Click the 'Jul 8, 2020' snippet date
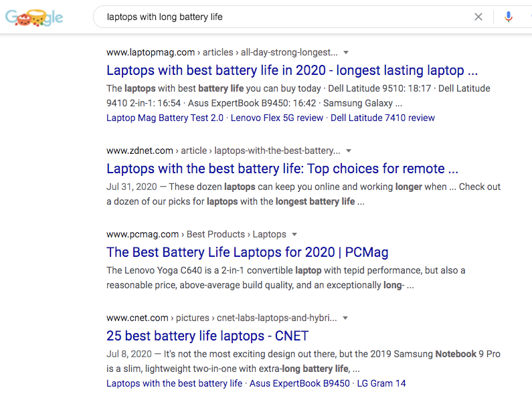The height and width of the screenshot is (396, 532). coord(129,355)
